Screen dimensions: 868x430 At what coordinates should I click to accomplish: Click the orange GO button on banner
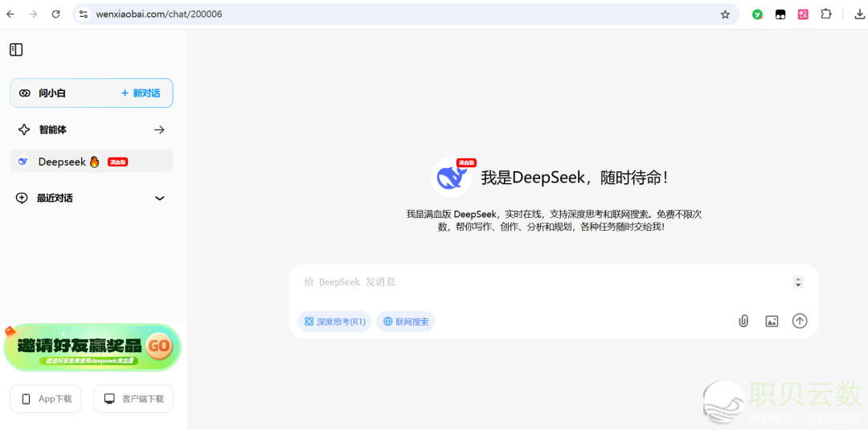(x=160, y=346)
